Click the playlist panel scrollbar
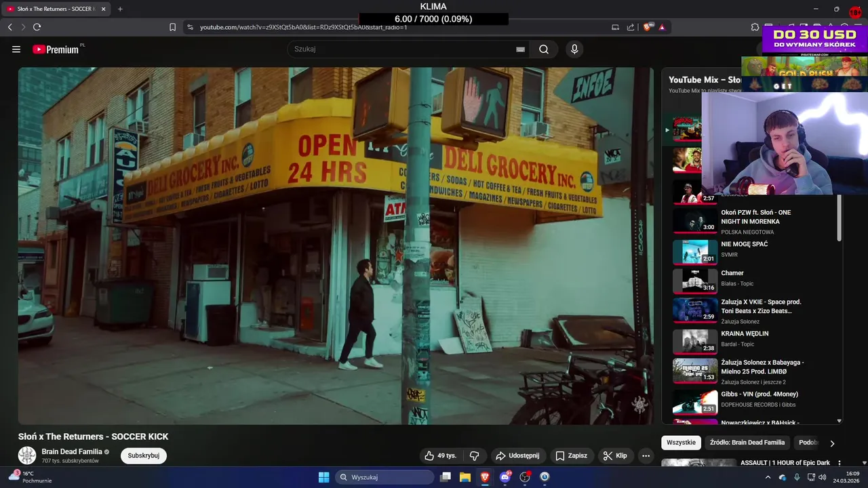 click(x=840, y=217)
